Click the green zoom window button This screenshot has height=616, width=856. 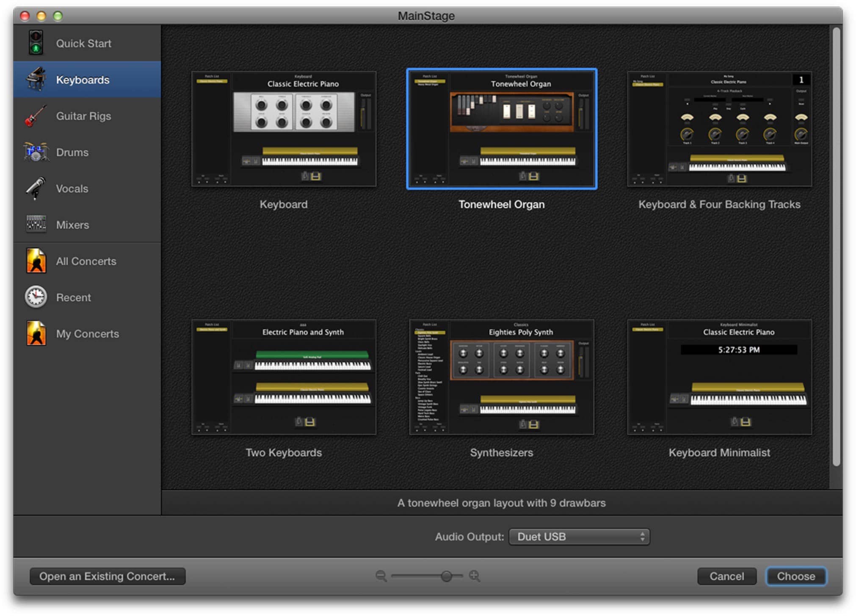58,16
